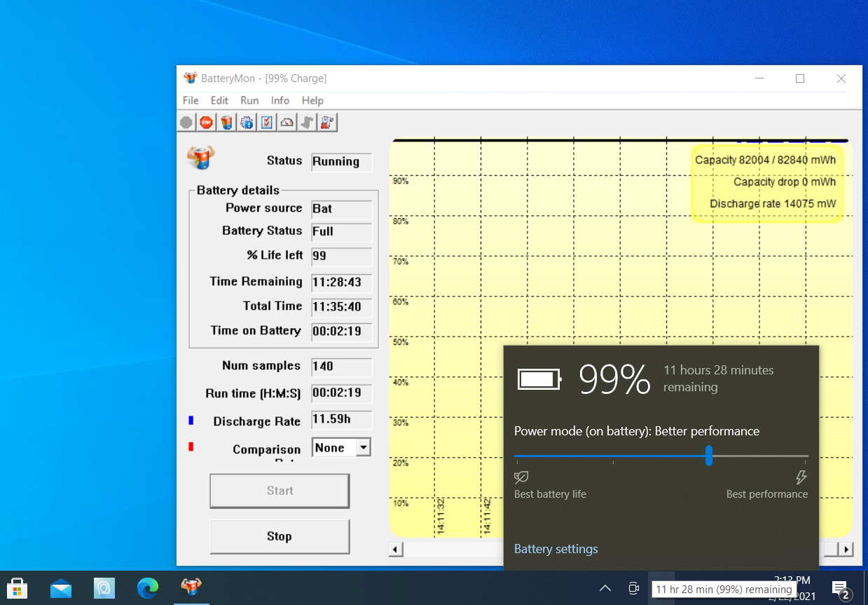The height and width of the screenshot is (605, 868).
Task: Click the Battery Status field showing Full
Action: (x=342, y=232)
